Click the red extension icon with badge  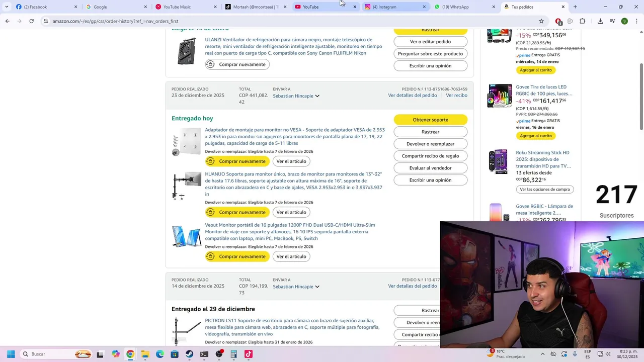(558, 21)
